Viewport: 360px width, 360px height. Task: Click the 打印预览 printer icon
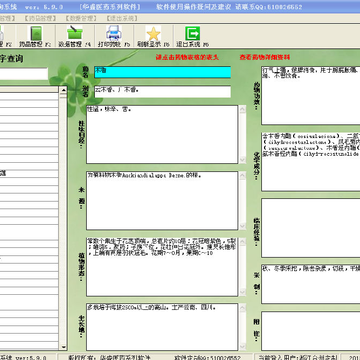point(114,33)
